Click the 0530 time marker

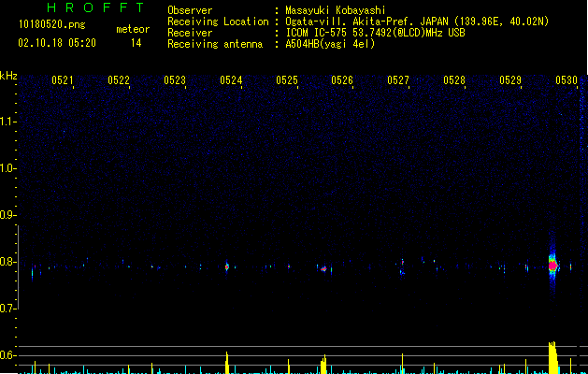[x=566, y=80]
